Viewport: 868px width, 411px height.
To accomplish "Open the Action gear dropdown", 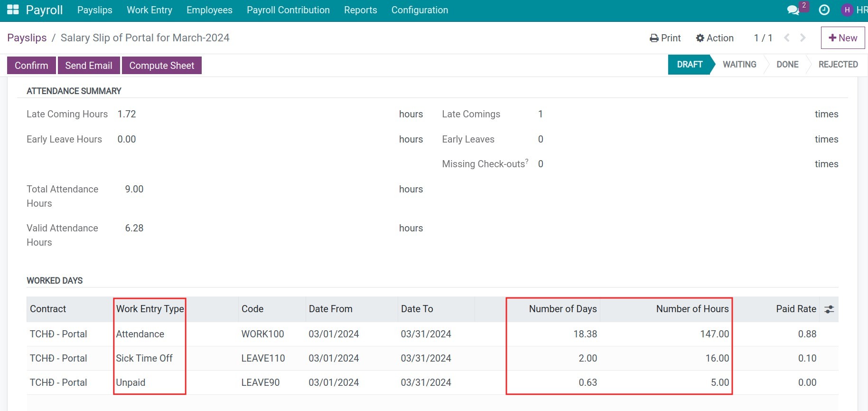I will [x=715, y=38].
